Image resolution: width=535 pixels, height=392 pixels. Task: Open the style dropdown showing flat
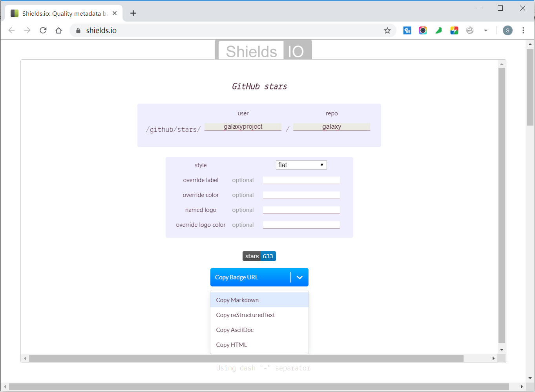(301, 165)
